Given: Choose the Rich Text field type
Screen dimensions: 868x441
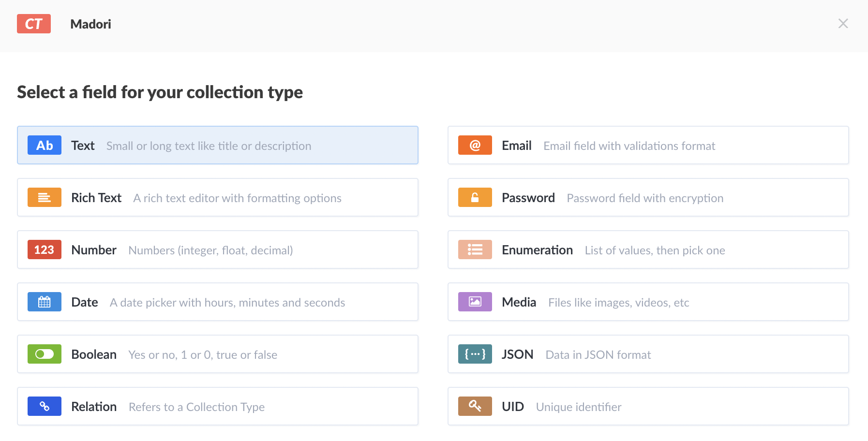Looking at the screenshot, I should pyautogui.click(x=218, y=197).
